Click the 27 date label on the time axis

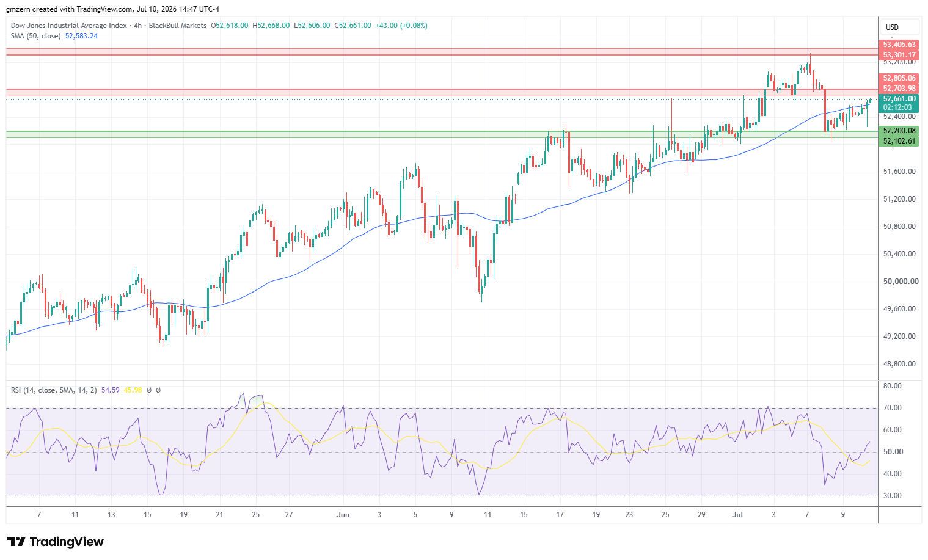coord(289,515)
